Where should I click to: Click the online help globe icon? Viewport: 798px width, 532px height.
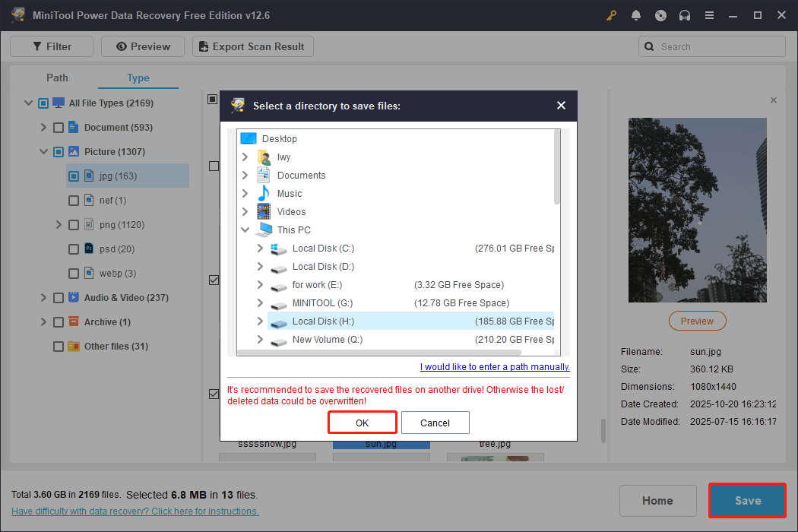click(660, 14)
